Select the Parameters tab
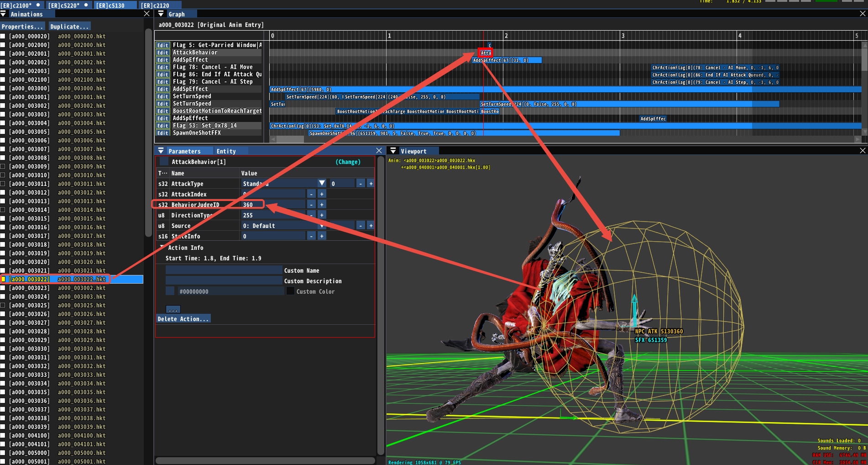 184,151
